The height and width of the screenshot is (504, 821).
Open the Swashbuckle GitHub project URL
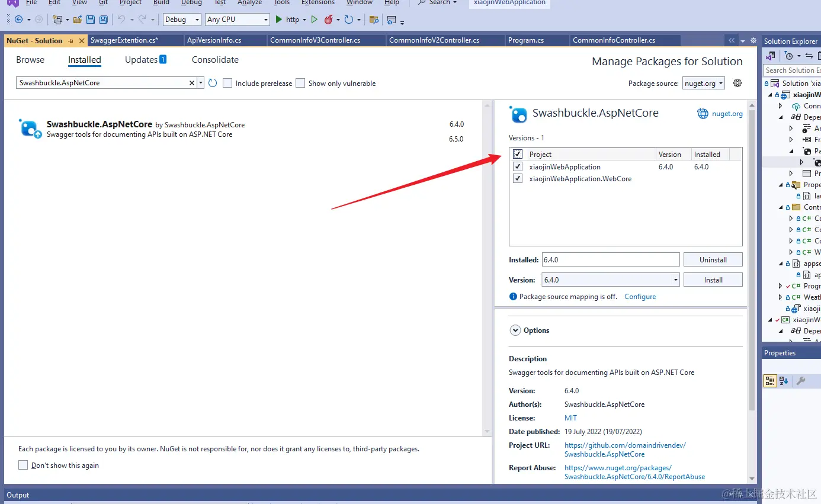coord(625,450)
